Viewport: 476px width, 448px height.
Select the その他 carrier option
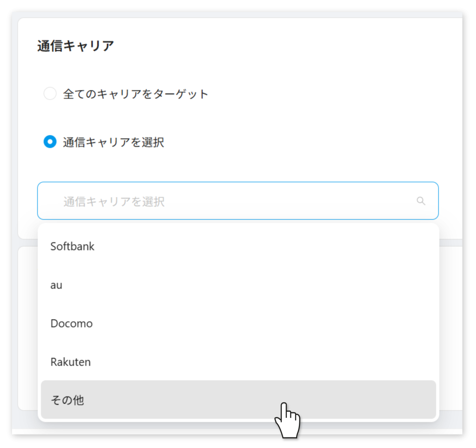67,400
